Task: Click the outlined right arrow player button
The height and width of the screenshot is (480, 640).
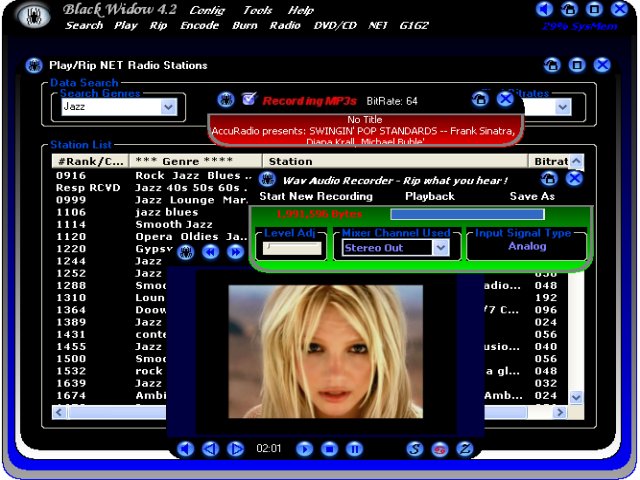Action: [236, 449]
